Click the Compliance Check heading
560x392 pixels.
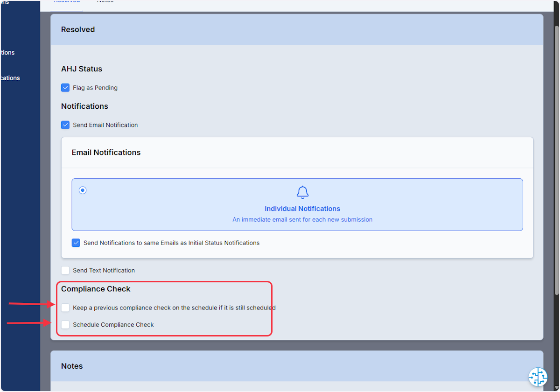(96, 289)
